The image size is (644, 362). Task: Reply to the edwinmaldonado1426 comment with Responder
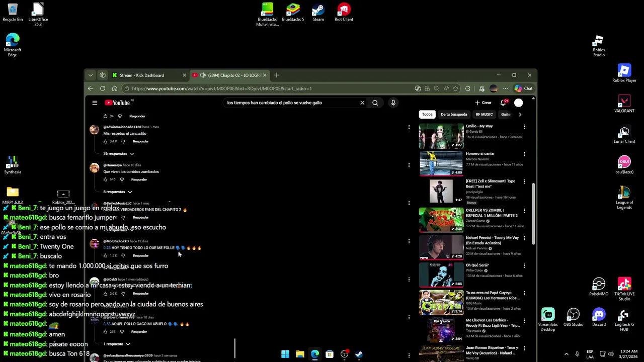[141, 141]
